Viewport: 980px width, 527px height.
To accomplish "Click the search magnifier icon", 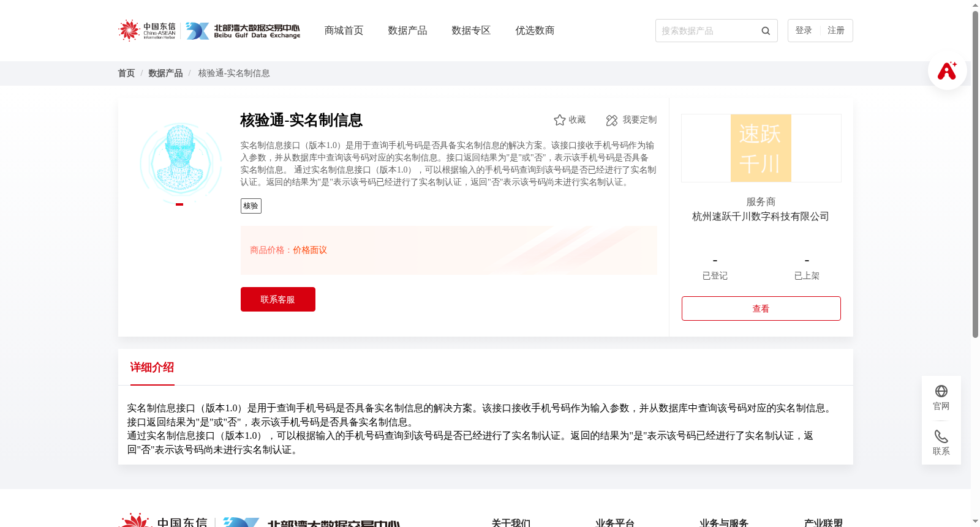I will click(x=766, y=31).
